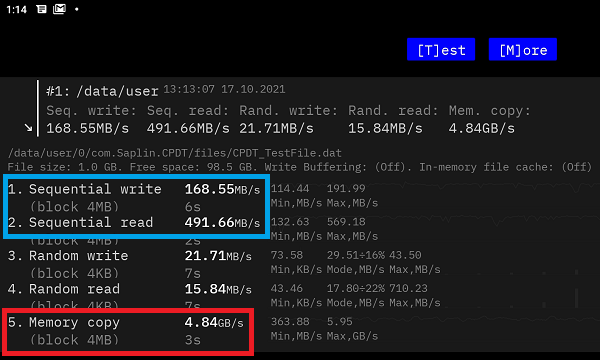Select the Random write 21.71MB/s row
Image resolution: width=600 pixels, height=360 pixels.
[130, 264]
